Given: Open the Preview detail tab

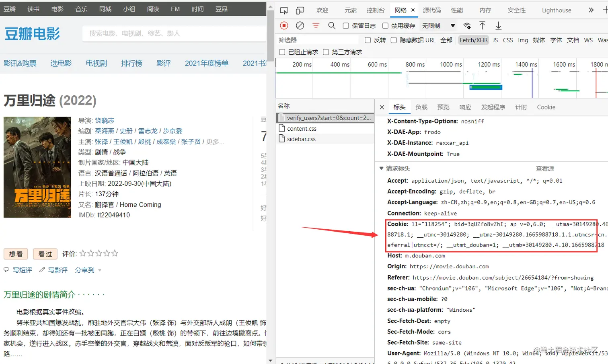Looking at the screenshot, I should 443,107.
